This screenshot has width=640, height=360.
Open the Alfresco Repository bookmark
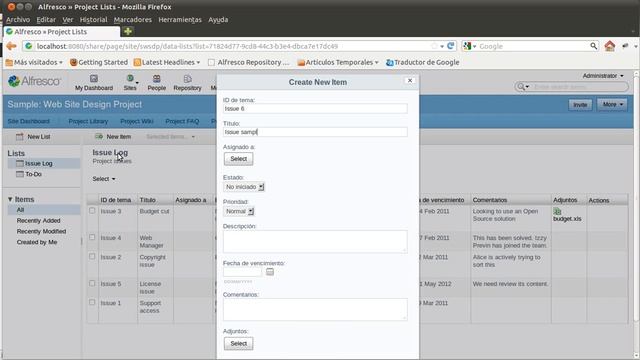click(x=249, y=62)
